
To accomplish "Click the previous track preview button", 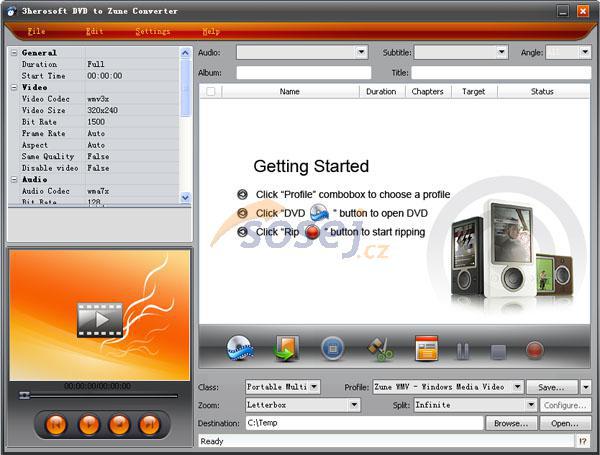I will (x=56, y=424).
